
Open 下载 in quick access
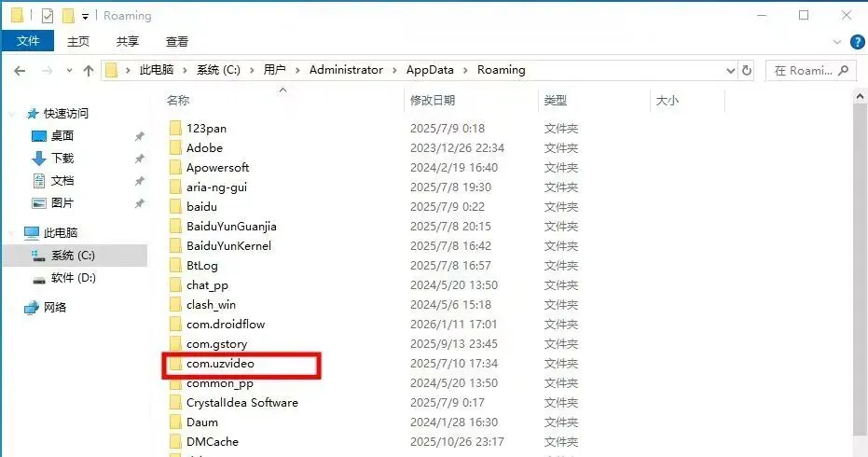62,159
